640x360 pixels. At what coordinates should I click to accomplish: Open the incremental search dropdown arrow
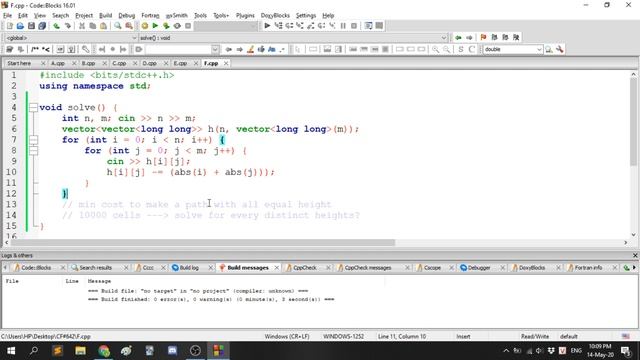tap(215, 49)
